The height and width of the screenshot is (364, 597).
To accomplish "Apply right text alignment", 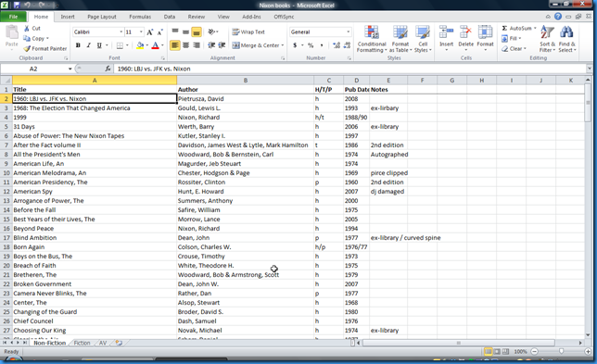I will pos(197,45).
